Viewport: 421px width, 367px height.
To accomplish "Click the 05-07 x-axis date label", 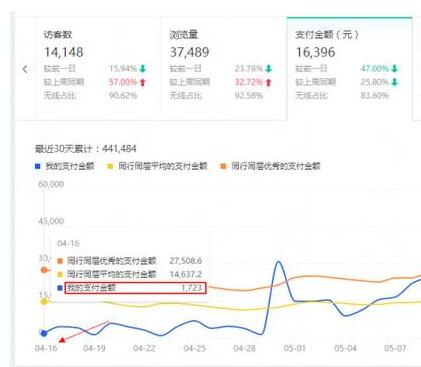I will [x=395, y=348].
